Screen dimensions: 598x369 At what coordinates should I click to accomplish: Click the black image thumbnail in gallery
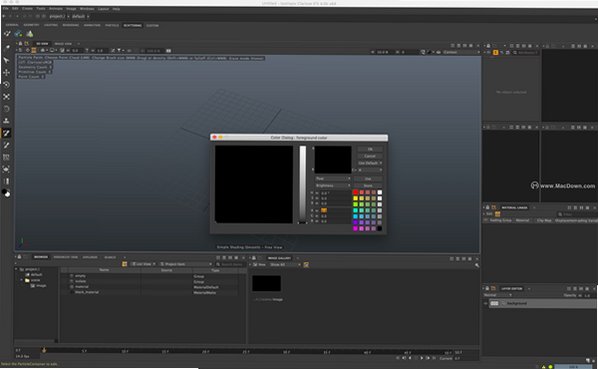[267, 283]
